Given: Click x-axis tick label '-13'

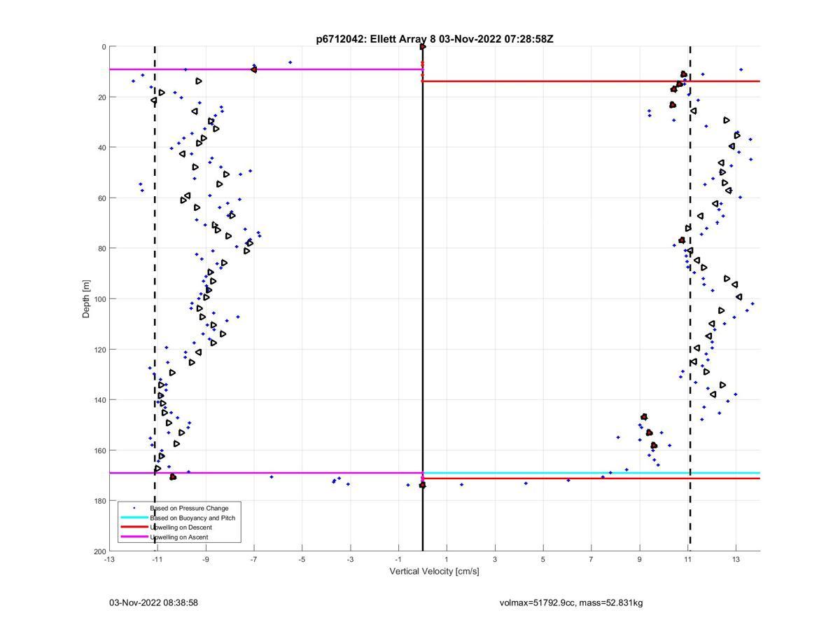Looking at the screenshot, I should [109, 560].
